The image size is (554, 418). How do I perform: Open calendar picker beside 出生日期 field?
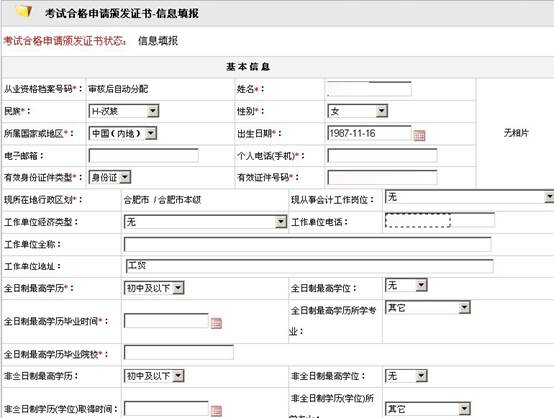[419, 135]
